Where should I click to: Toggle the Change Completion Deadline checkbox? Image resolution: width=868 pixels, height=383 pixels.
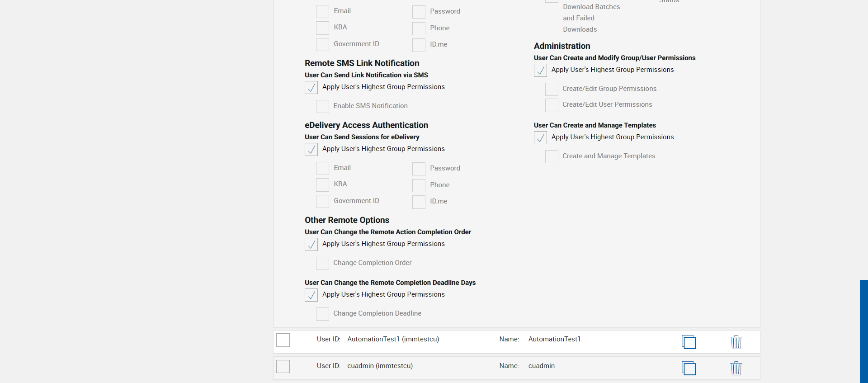coord(322,314)
